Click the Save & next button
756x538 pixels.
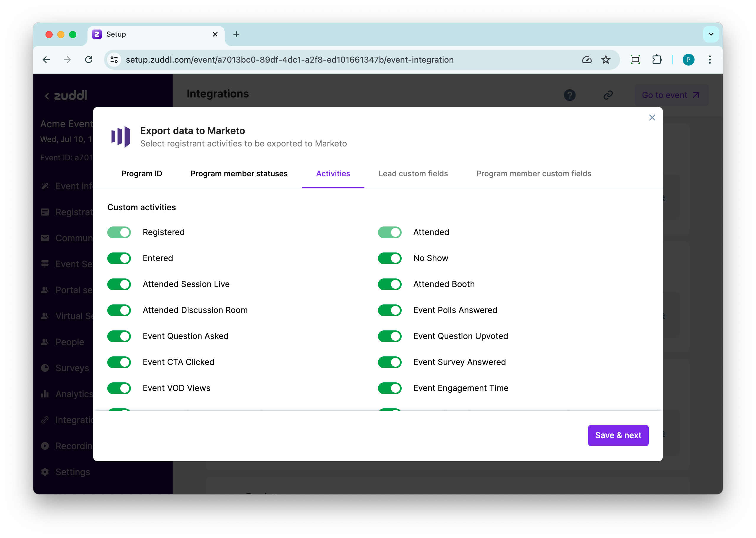point(618,435)
